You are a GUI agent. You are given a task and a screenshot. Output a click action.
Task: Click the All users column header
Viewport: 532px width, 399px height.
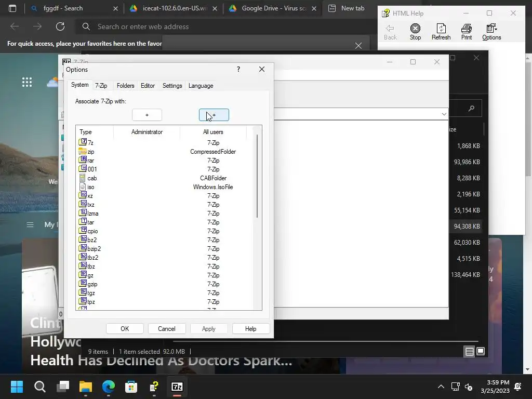213,132
